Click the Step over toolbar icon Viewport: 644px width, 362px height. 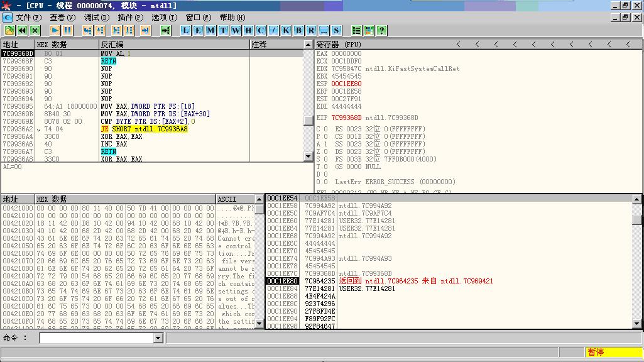point(101,30)
